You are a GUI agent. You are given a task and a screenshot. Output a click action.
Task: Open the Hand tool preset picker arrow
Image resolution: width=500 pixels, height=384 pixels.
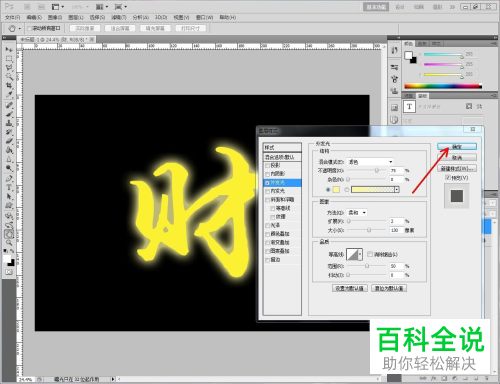click(20, 29)
